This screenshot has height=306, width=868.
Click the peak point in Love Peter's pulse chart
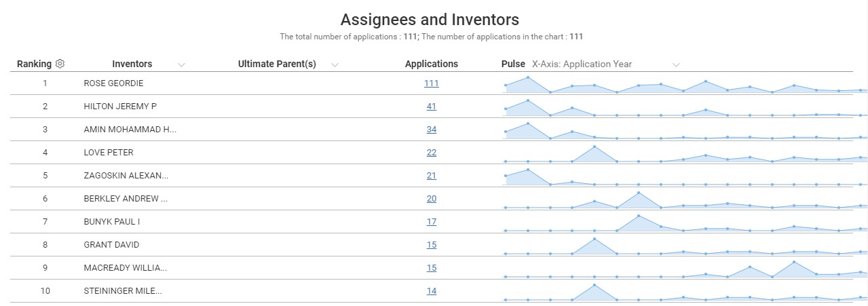coord(595,147)
